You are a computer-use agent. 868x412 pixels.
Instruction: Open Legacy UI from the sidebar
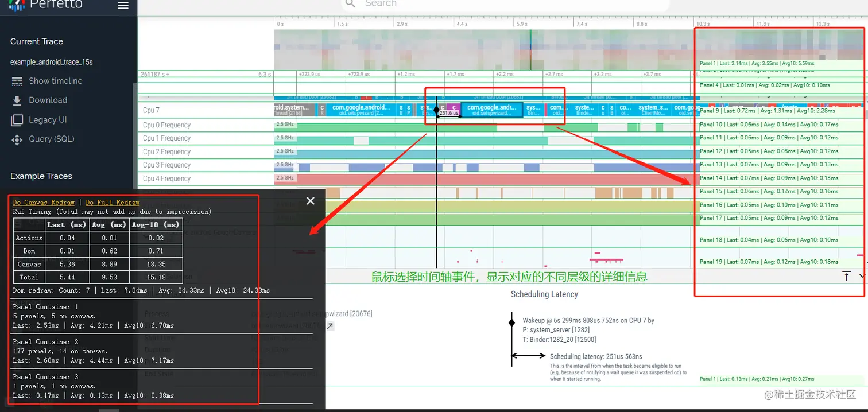pyautogui.click(x=48, y=119)
